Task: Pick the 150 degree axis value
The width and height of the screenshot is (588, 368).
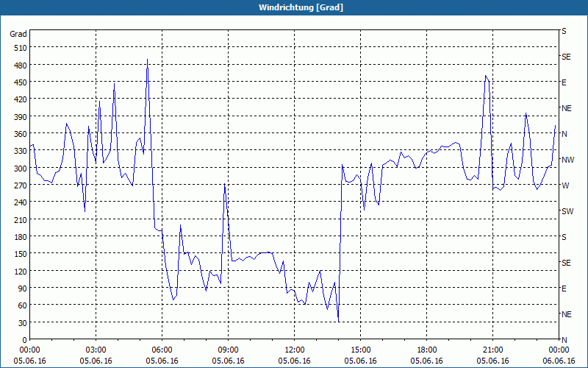Action: [21, 254]
